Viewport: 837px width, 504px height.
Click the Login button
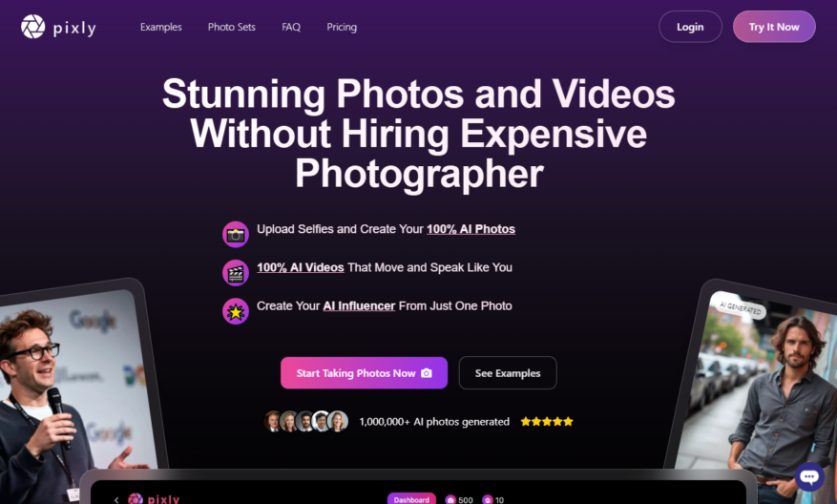(x=690, y=27)
